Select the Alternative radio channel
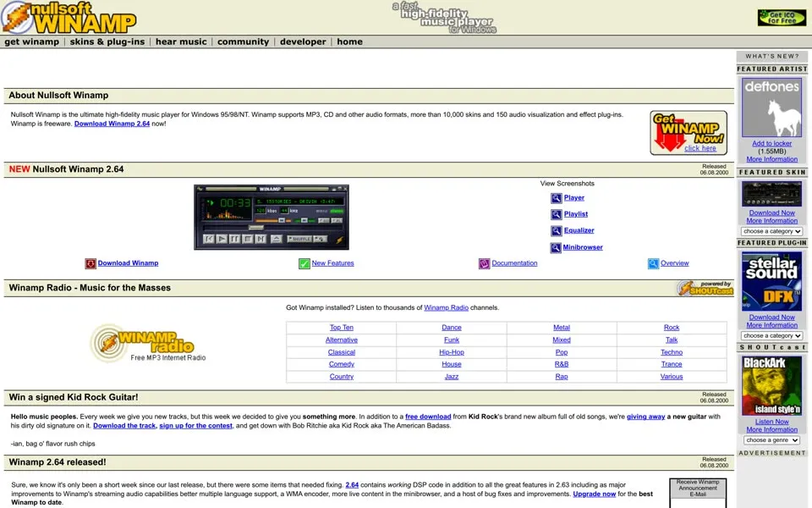 [341, 340]
